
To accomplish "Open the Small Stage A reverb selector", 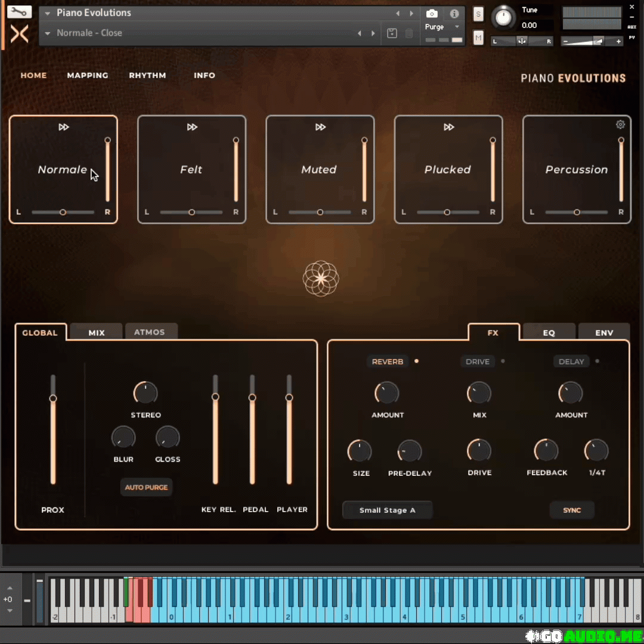I will tap(387, 510).
